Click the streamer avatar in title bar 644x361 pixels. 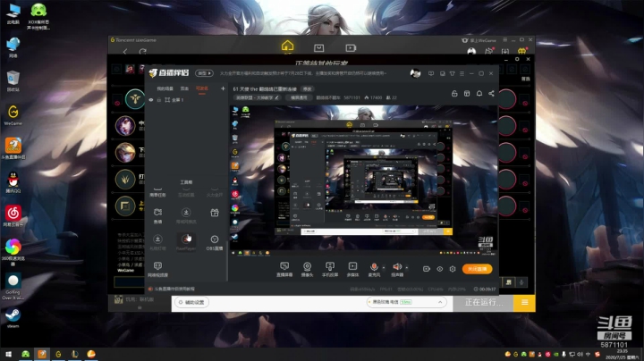pos(415,73)
